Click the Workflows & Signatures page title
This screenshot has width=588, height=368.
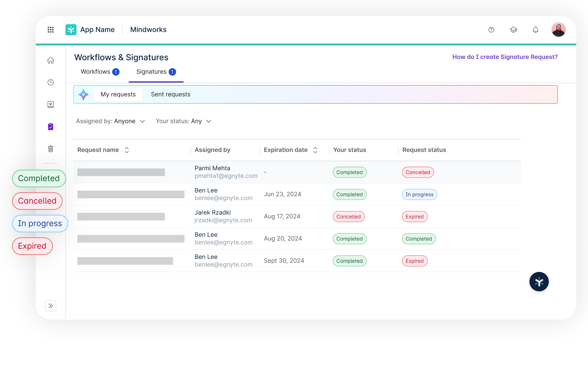(121, 57)
